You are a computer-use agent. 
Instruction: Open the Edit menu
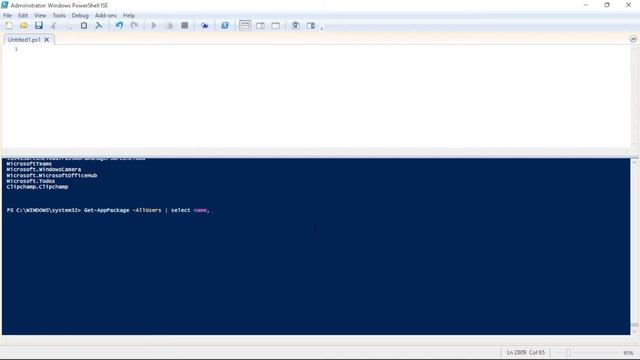[23, 16]
